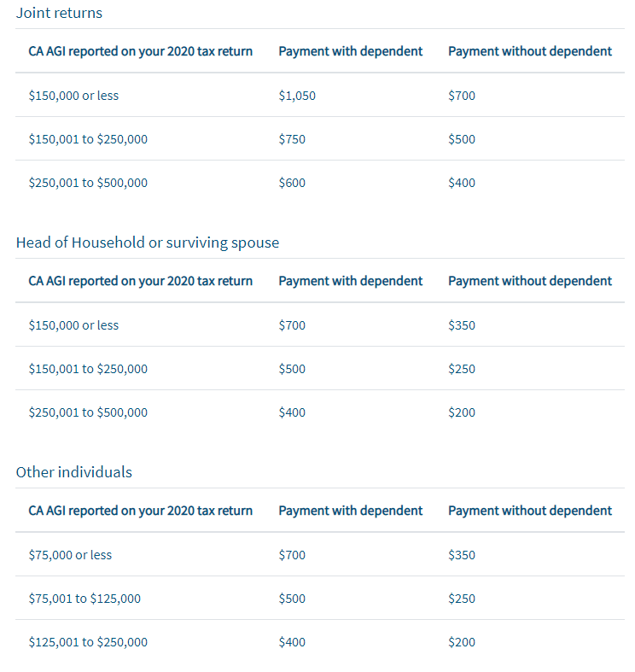
Task: Click the "$75,001 to $125,000" income range
Action: [84, 599]
